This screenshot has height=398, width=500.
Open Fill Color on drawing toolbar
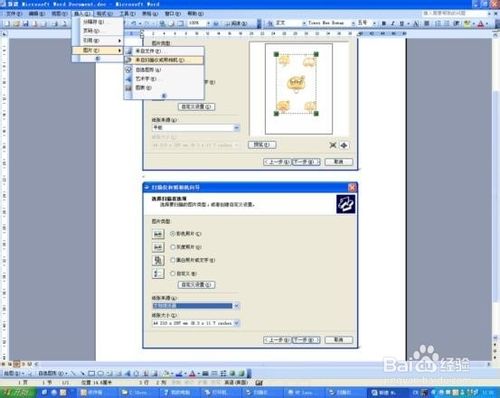click(x=167, y=373)
